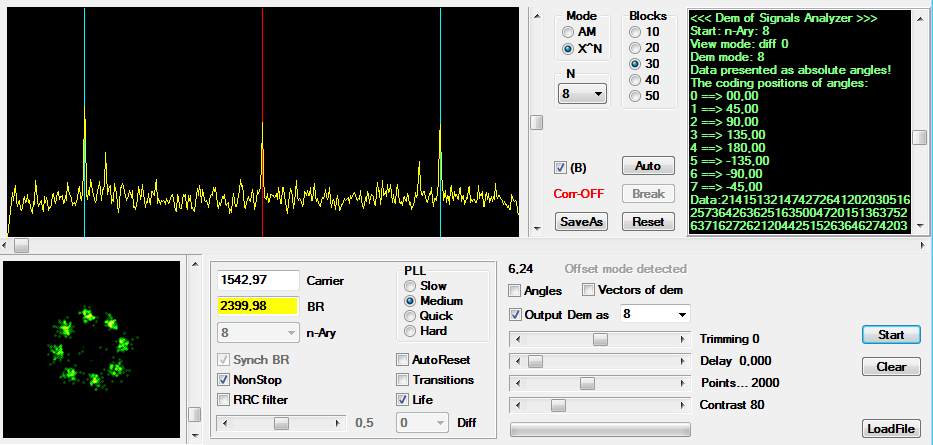Click horizontal spectrum scrollbar right arrow
Viewport: 933px width, 445px height.
pyautogui.click(x=922, y=245)
